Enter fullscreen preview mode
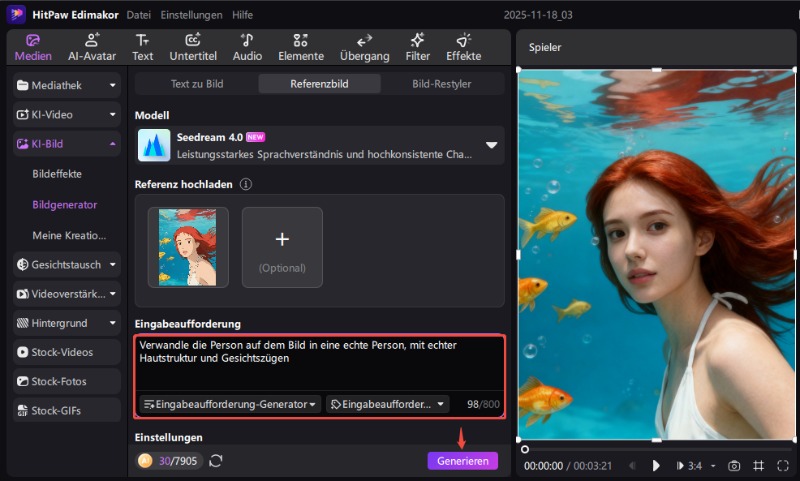The width and height of the screenshot is (800, 481). [x=783, y=465]
